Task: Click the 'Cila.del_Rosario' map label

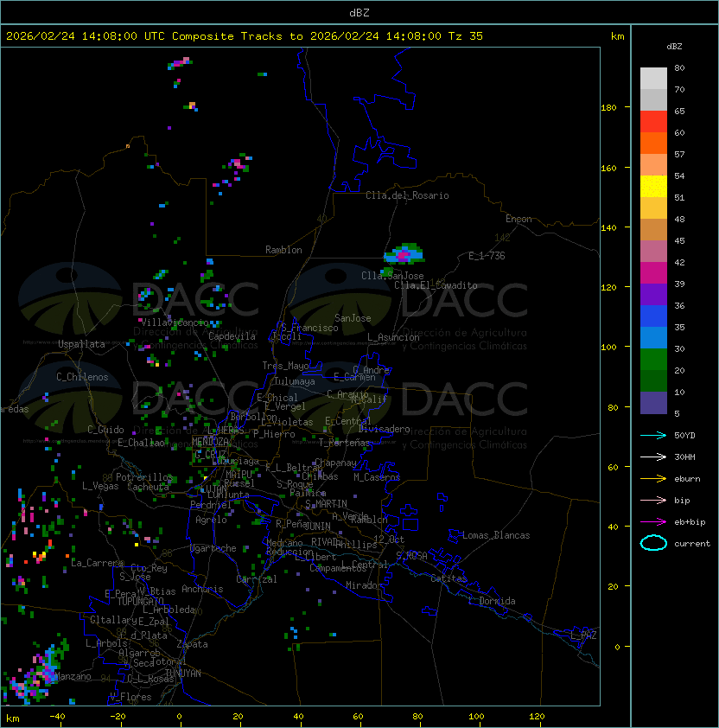Action: tap(407, 195)
